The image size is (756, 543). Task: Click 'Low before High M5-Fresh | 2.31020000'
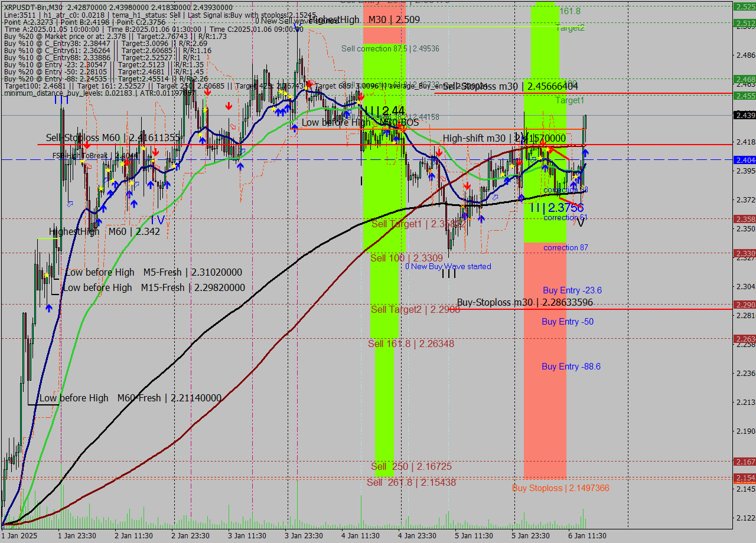[154, 272]
